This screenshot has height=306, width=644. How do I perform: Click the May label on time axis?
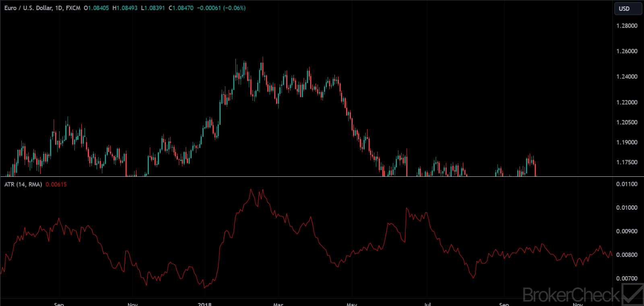352,304
